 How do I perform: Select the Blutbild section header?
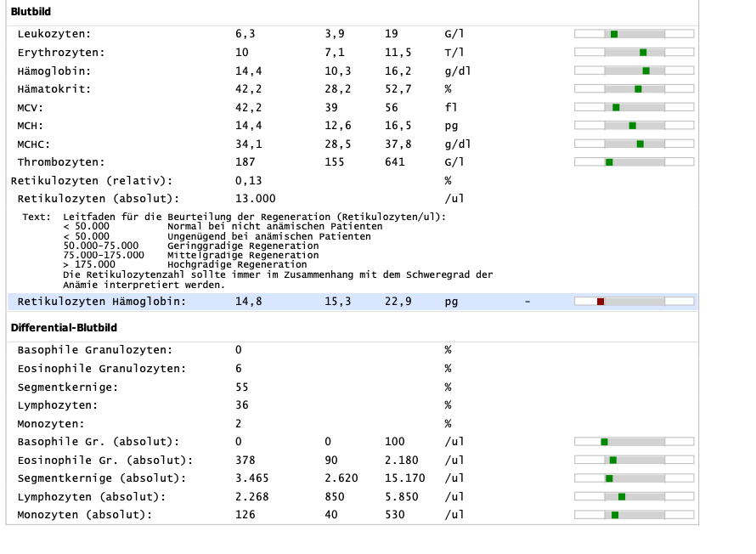coord(31,12)
